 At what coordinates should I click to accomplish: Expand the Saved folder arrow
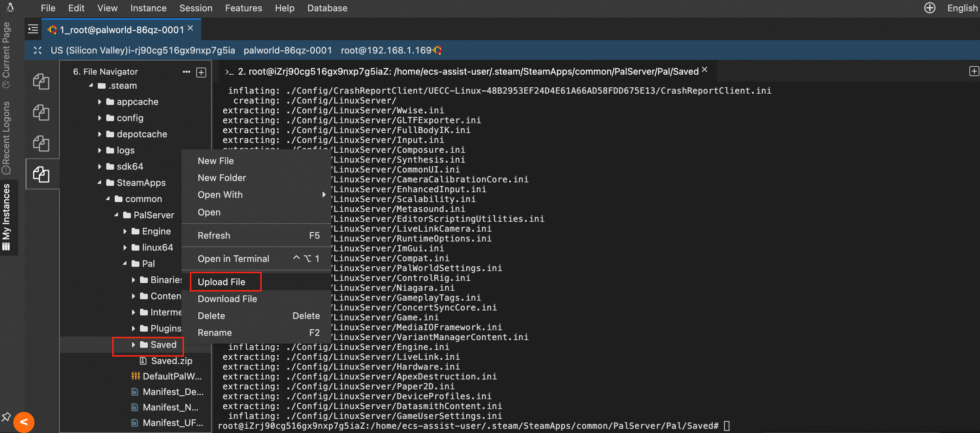(x=133, y=345)
